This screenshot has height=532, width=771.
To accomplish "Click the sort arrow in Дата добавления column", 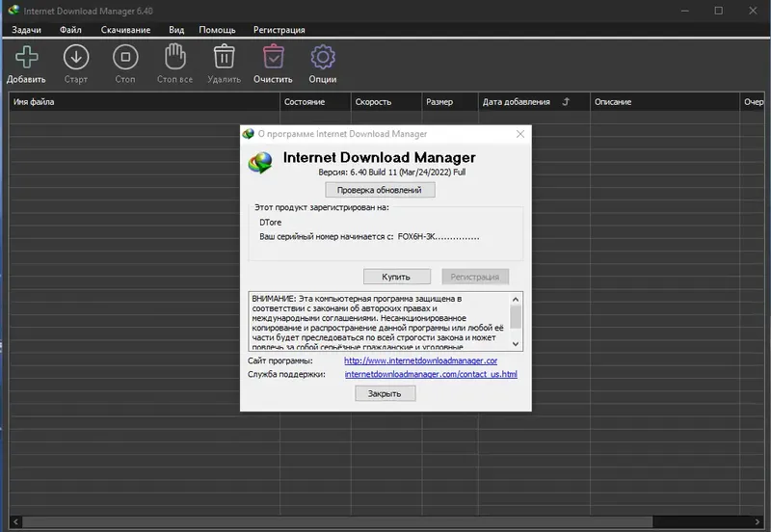I will coord(566,101).
